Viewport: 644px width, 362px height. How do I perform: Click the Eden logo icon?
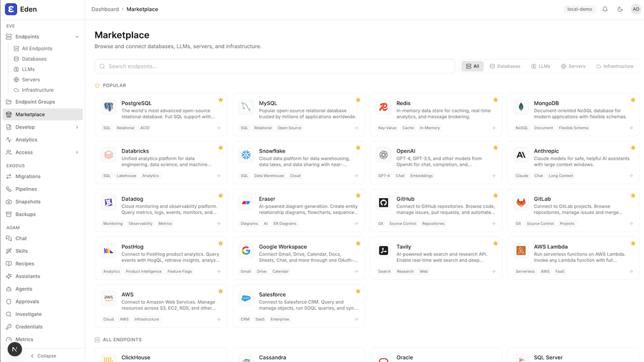click(11, 9)
